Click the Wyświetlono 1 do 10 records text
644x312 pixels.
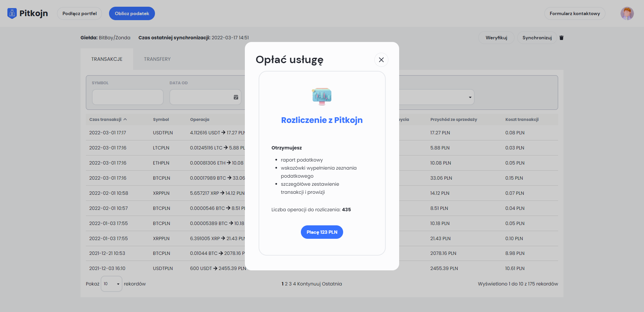click(x=518, y=284)
